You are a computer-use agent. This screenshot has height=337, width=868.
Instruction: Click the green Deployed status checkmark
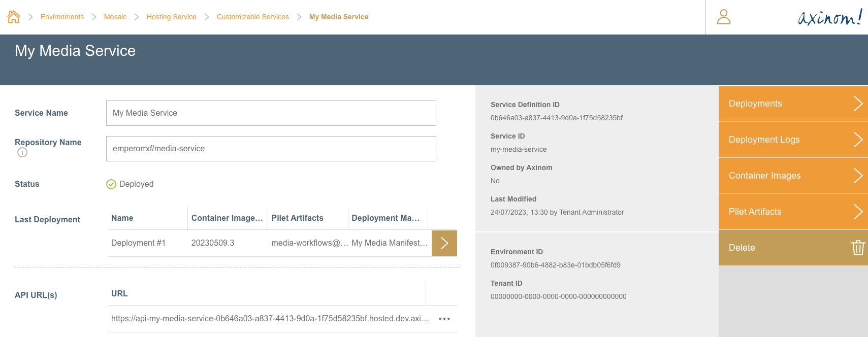tap(111, 184)
